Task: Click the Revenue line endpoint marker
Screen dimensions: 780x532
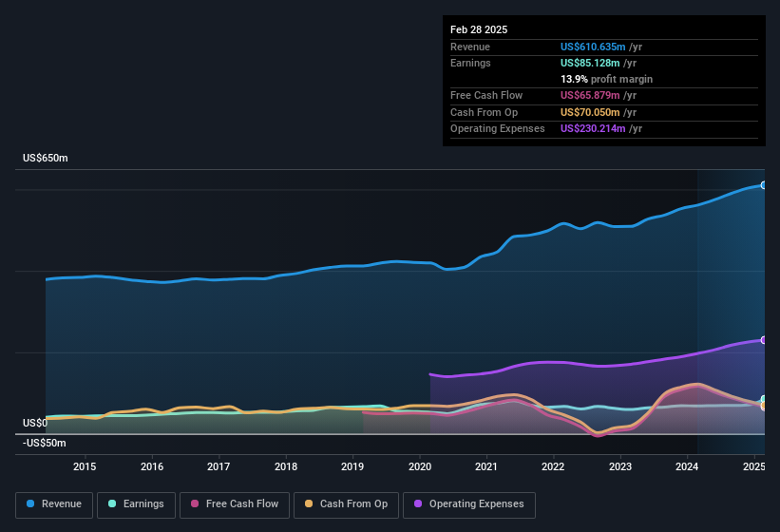Action: [x=764, y=185]
